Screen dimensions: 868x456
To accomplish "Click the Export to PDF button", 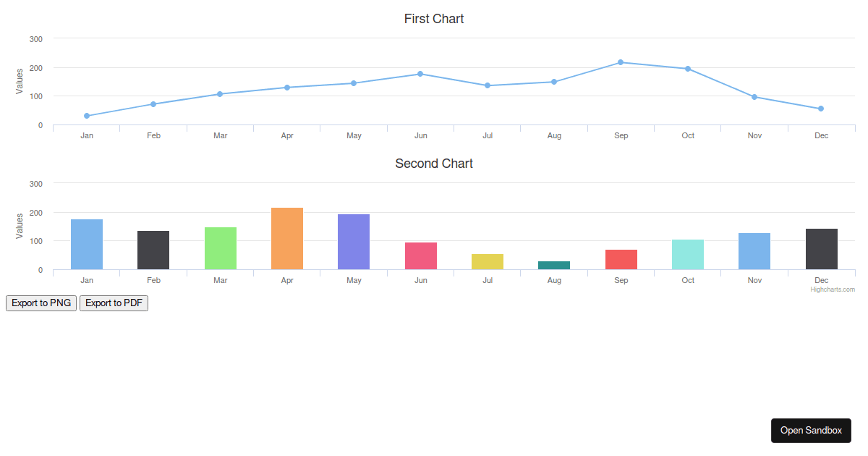I will (114, 303).
